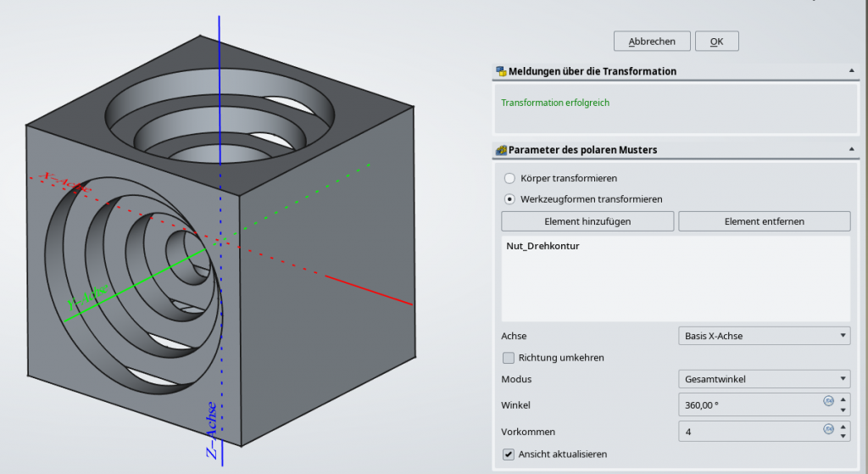Click the polar pattern parameter header icon
Image resolution: width=868 pixels, height=474 pixels.
pos(501,150)
